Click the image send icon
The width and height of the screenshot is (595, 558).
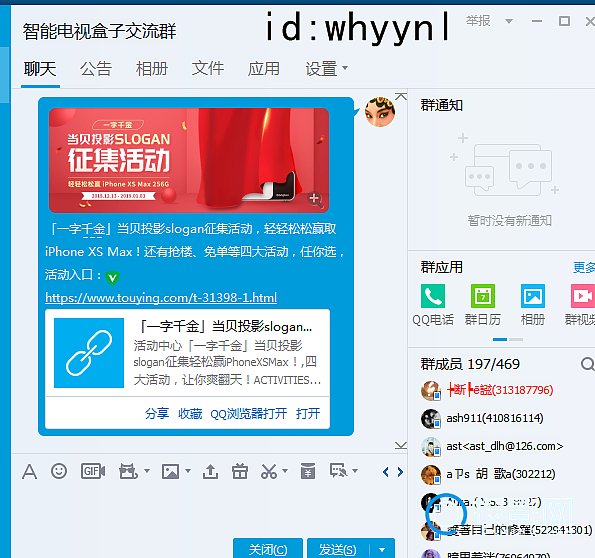point(170,471)
